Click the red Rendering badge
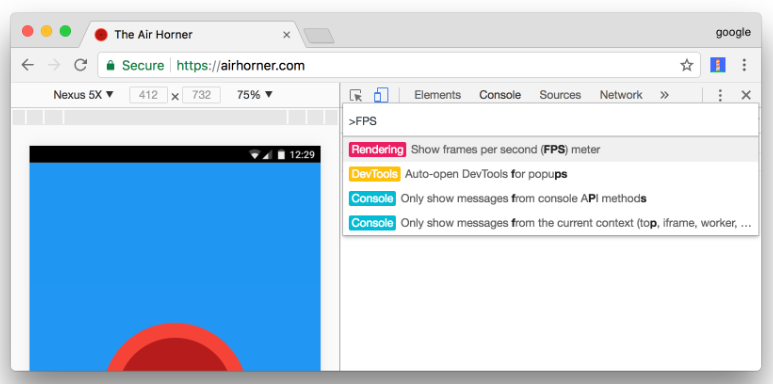 pos(377,149)
